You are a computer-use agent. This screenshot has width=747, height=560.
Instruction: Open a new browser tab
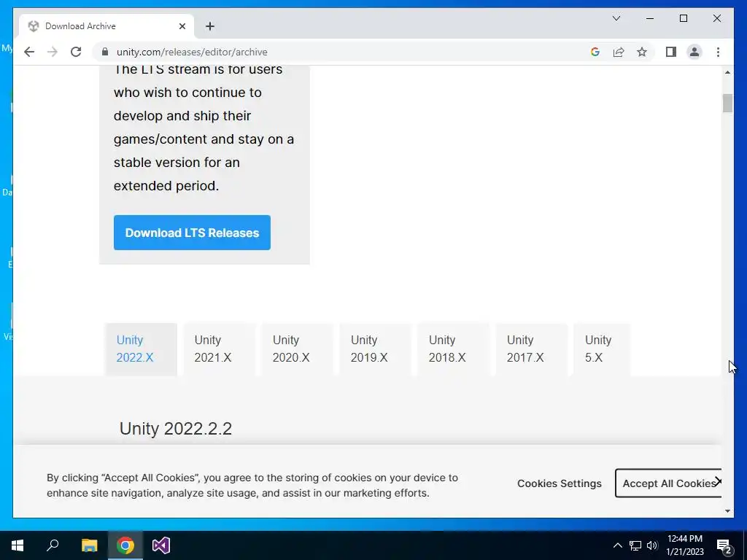click(x=210, y=26)
